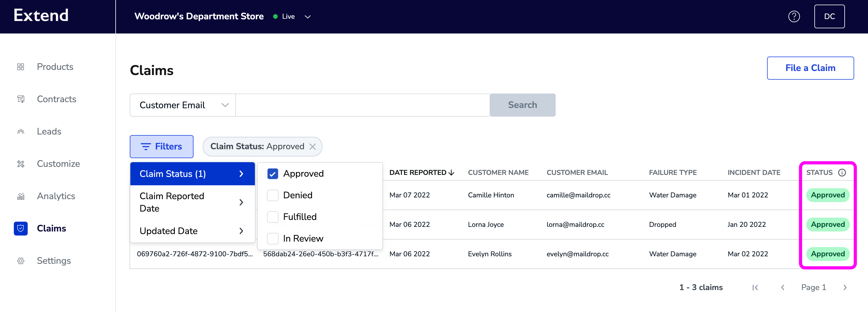Click the Jan 20 2022 incident date cell
The width and height of the screenshot is (868, 312).
(x=746, y=225)
